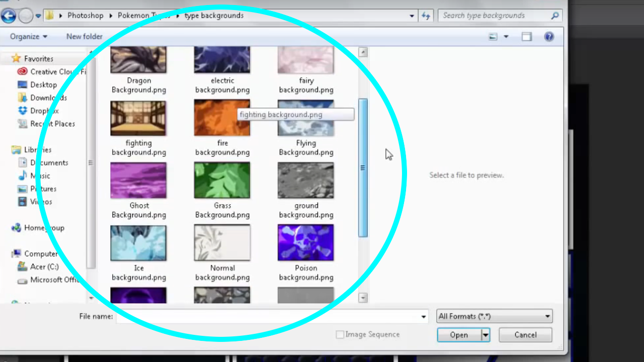Click the Cancel button
The height and width of the screenshot is (362, 644).
(x=525, y=335)
